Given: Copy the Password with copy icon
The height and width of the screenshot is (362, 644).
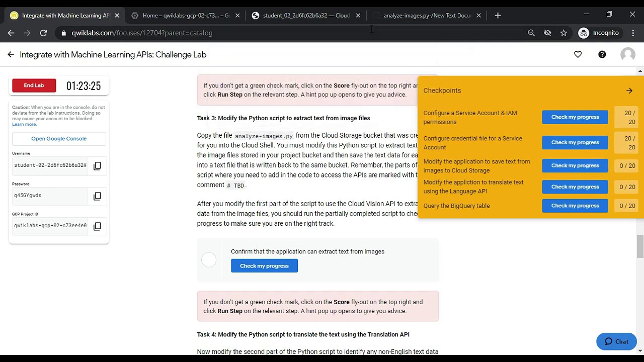Looking at the screenshot, I should tap(97, 196).
